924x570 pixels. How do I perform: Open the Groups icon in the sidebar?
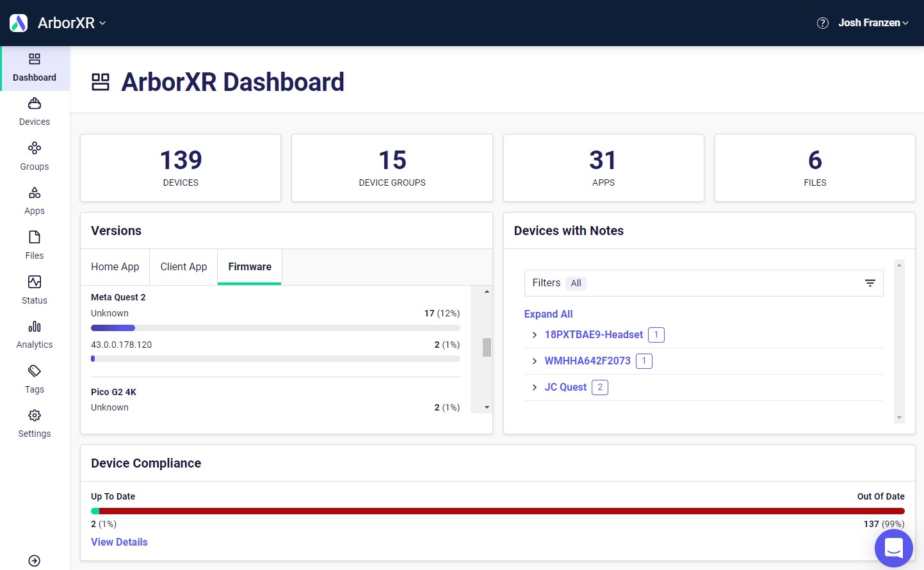click(35, 148)
